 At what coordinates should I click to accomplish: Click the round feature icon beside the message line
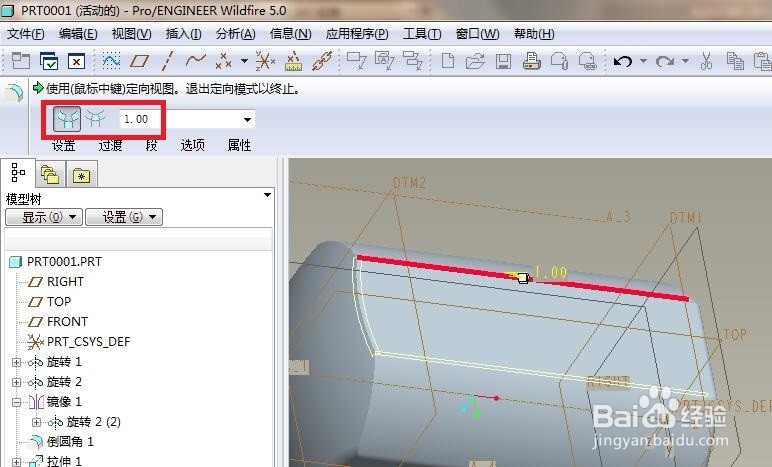pyautogui.click(x=14, y=93)
